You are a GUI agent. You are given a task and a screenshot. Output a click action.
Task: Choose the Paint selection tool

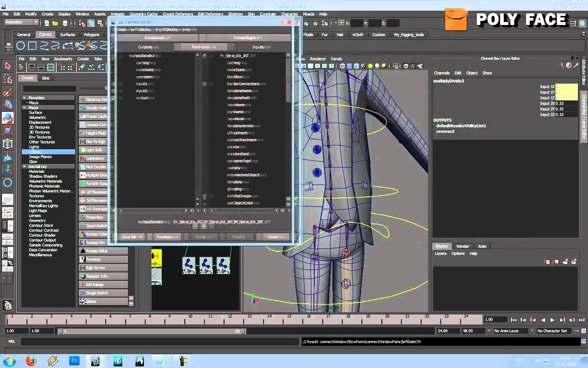pos(8,92)
